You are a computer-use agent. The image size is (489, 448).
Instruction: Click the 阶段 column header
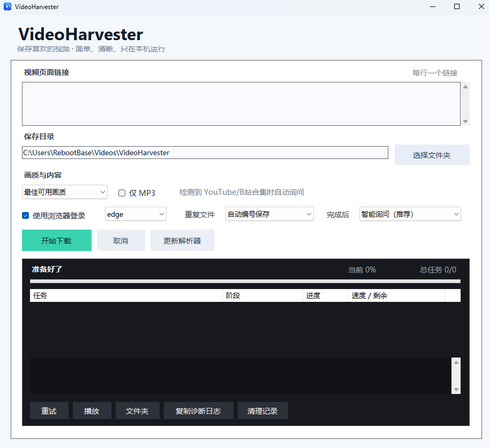pos(262,295)
